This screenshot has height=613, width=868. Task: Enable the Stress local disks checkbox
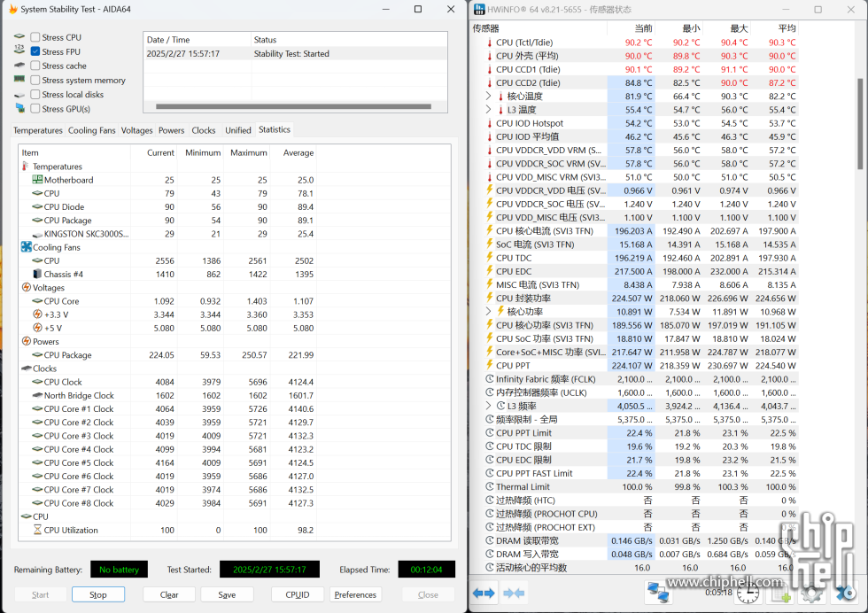point(35,94)
